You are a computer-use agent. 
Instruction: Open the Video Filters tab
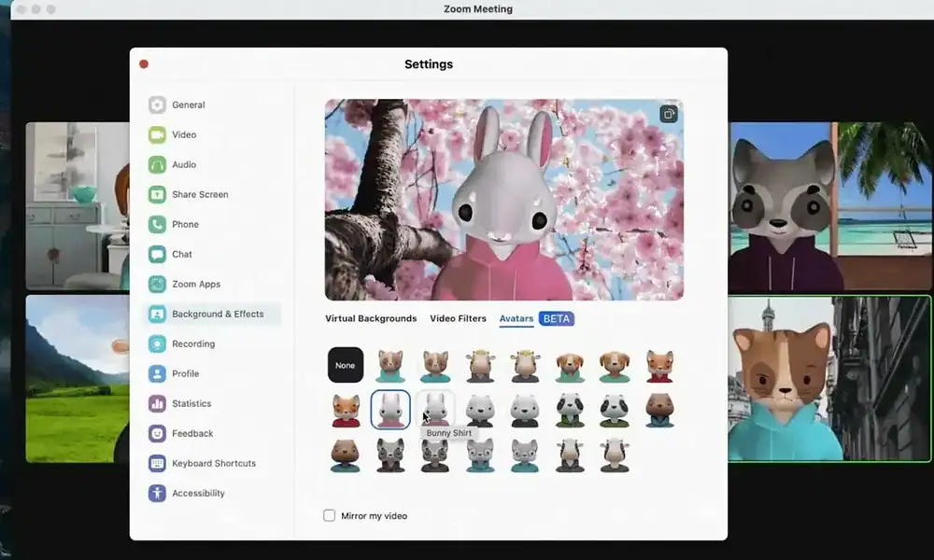458,318
